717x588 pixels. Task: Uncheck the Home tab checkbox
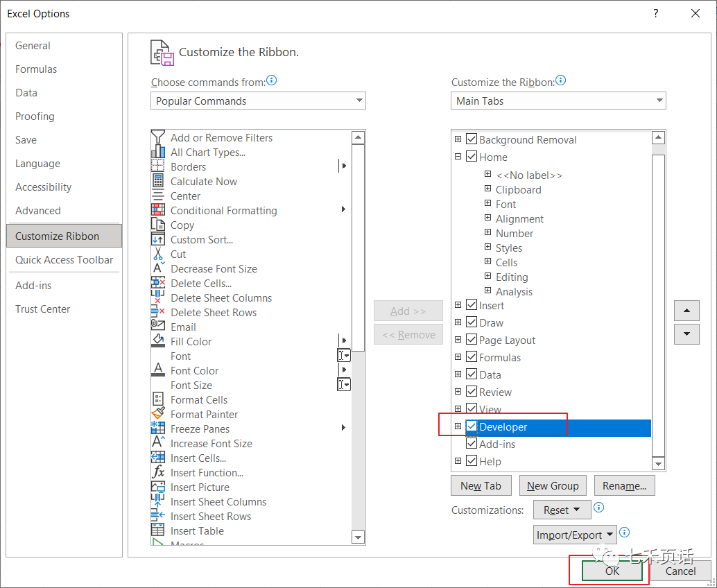472,157
